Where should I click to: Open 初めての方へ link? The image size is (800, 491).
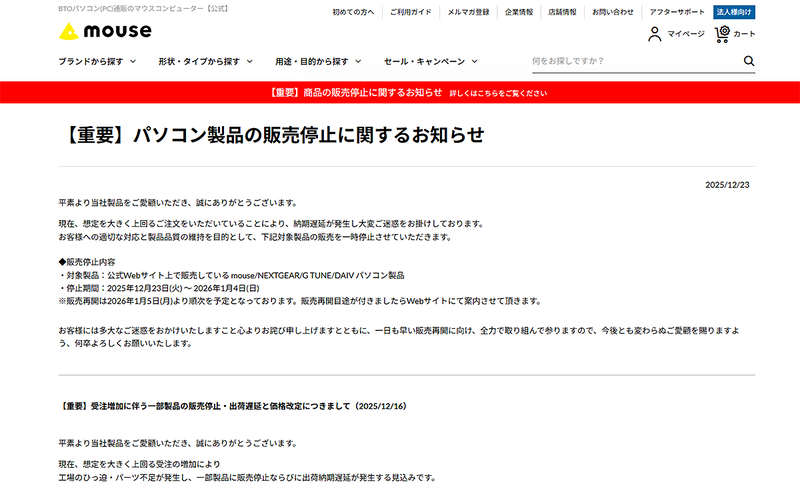pos(353,12)
